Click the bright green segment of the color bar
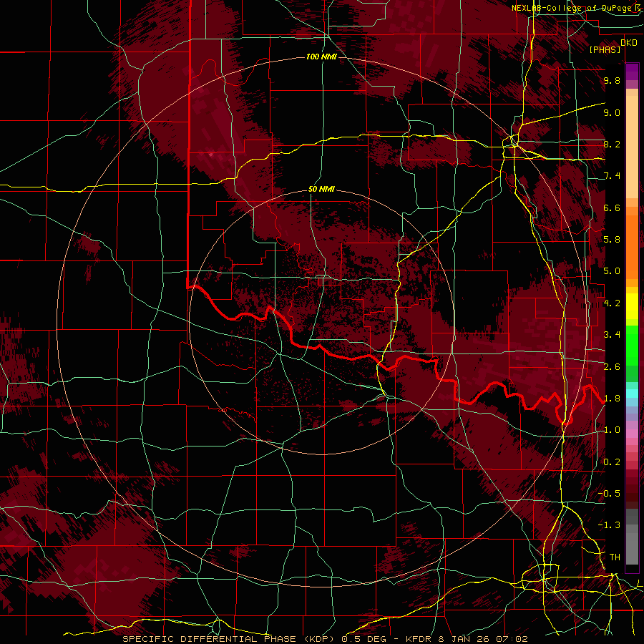 (x=632, y=346)
